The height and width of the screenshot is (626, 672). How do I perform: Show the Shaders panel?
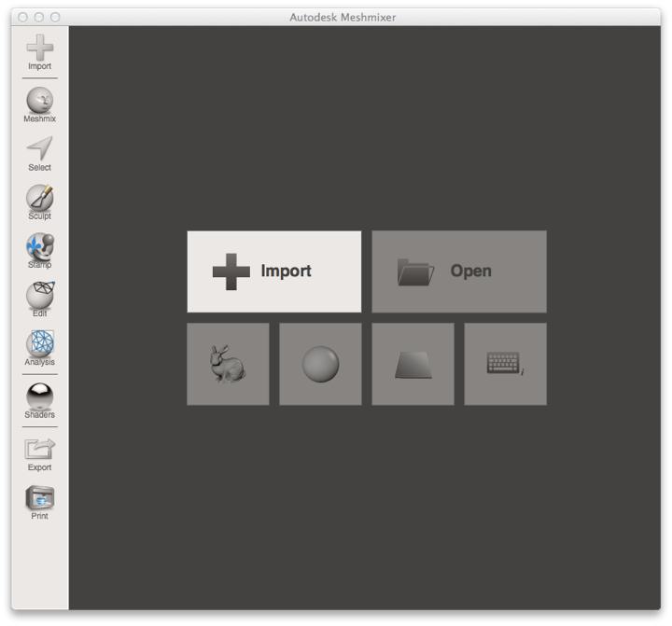(39, 399)
